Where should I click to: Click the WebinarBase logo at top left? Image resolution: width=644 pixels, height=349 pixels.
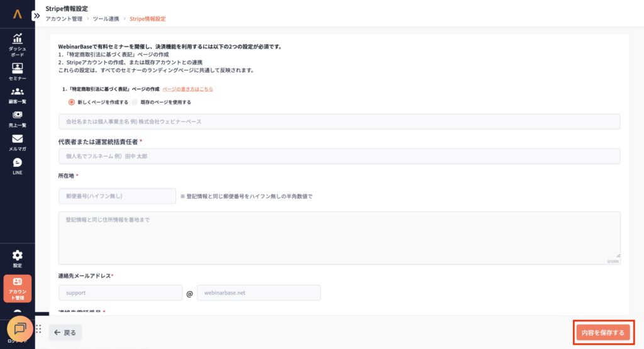(17, 13)
